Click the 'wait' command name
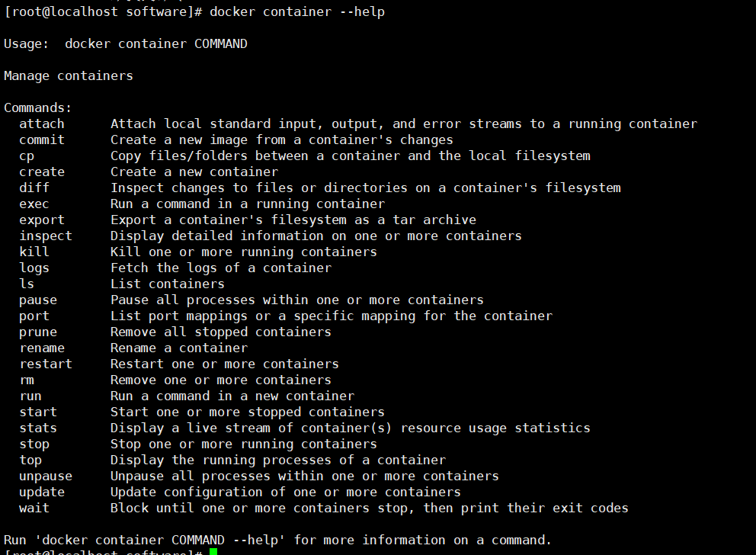 coord(34,508)
